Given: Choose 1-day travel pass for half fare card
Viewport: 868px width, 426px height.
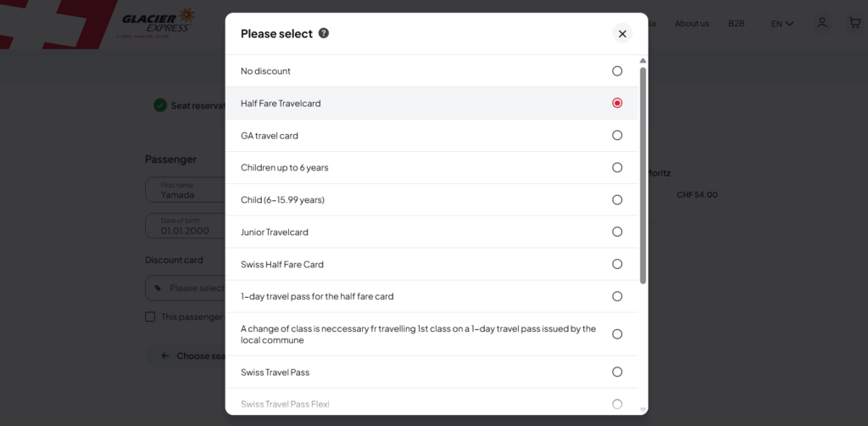Looking at the screenshot, I should point(617,296).
